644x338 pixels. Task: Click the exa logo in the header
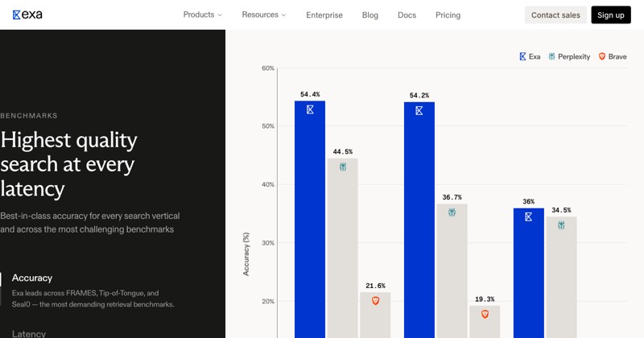[x=27, y=14]
